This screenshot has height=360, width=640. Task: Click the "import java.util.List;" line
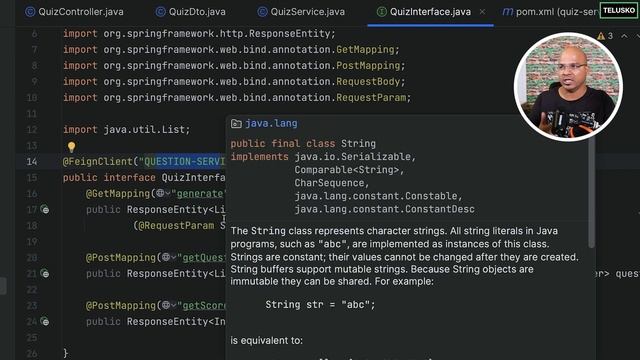pos(127,130)
